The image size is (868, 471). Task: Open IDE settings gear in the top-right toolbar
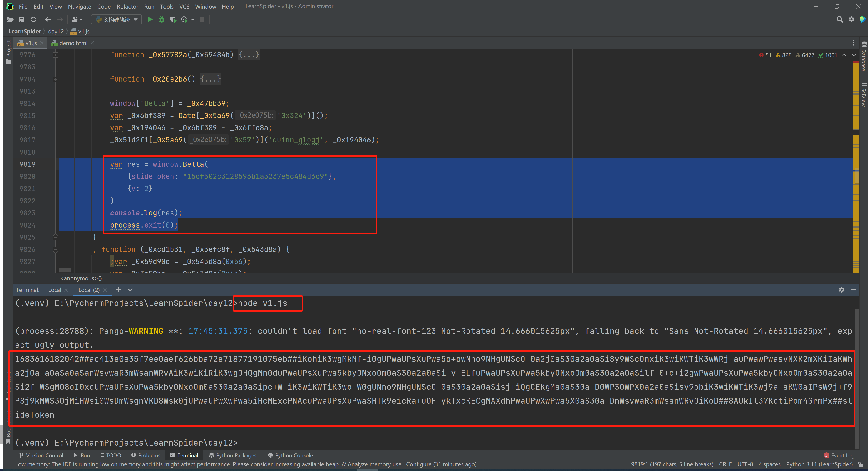[852, 20]
